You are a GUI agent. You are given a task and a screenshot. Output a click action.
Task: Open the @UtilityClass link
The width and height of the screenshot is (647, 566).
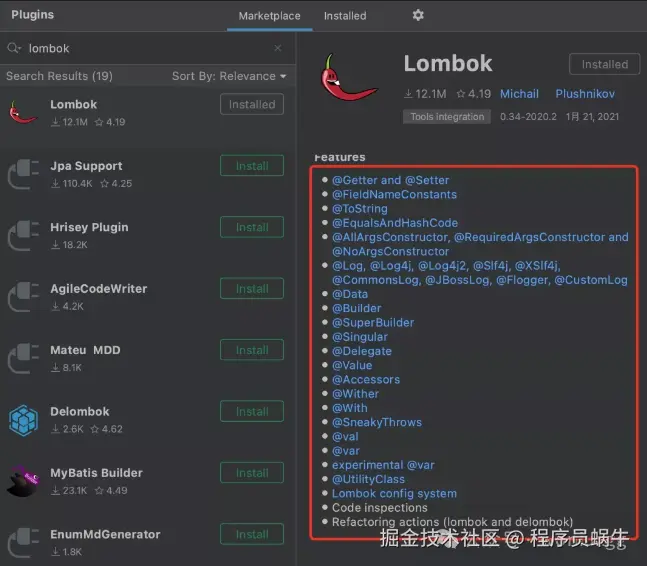tap(368, 479)
